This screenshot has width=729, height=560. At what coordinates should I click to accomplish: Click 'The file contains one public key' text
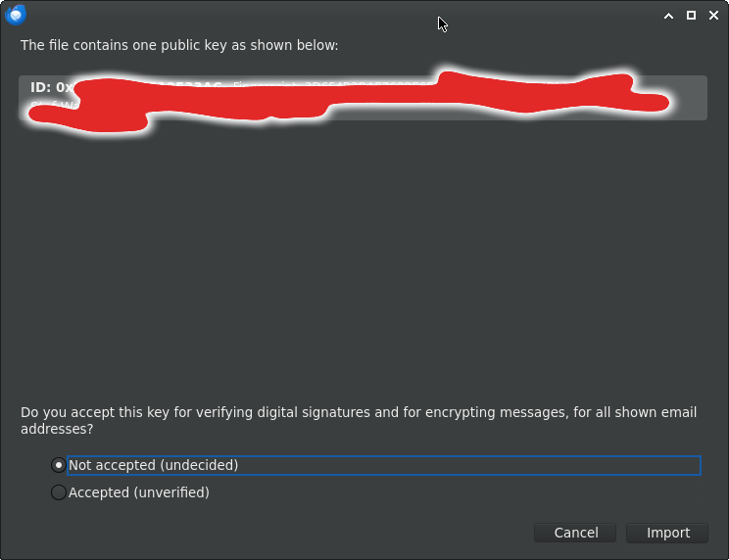pyautogui.click(x=179, y=45)
